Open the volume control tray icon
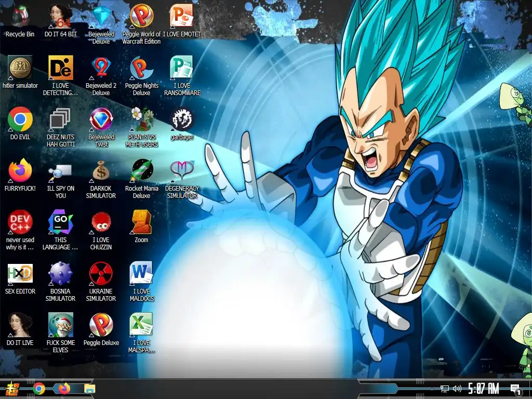Image resolution: width=532 pixels, height=399 pixels. pos(457,389)
